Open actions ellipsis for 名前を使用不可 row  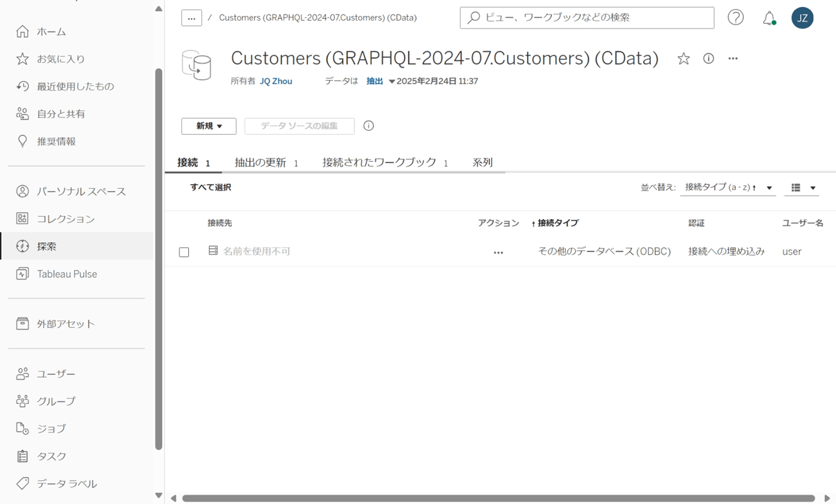pos(499,252)
